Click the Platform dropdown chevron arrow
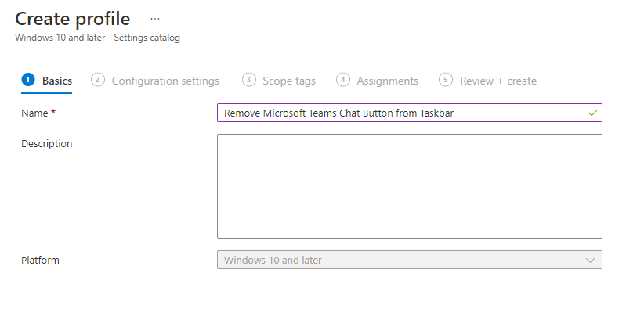Viewport: 644px width, 335px height. point(590,261)
